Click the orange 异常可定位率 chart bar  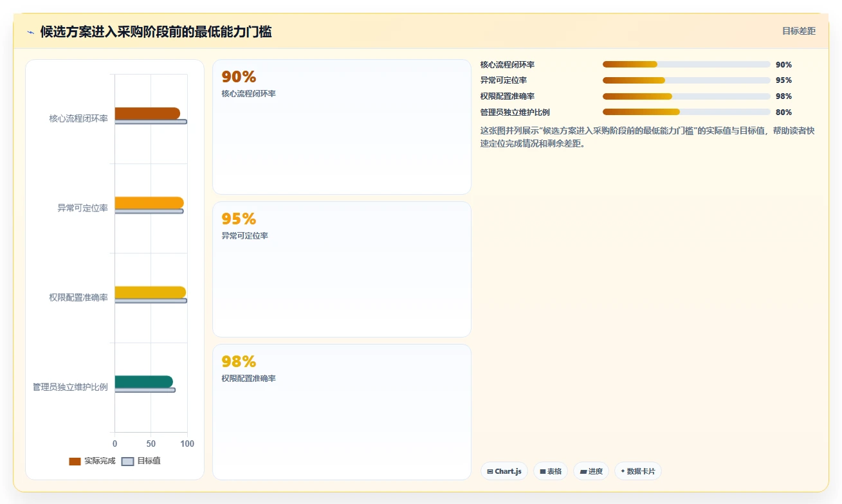coord(149,203)
